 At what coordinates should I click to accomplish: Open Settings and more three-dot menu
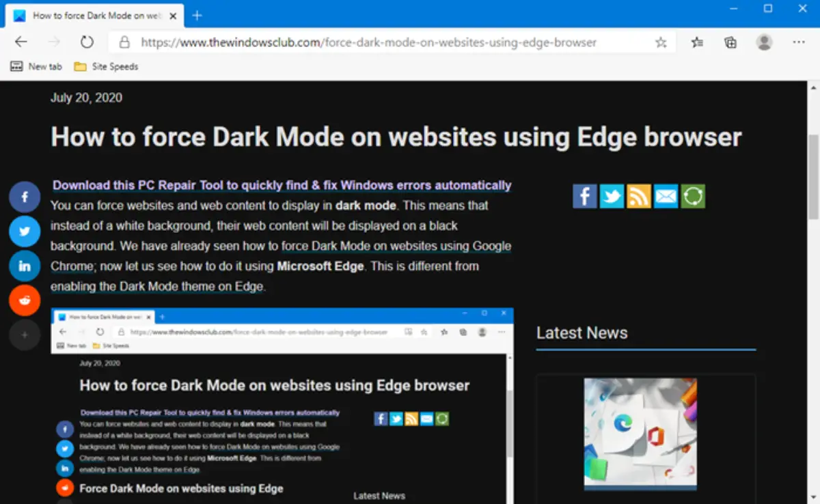799,42
